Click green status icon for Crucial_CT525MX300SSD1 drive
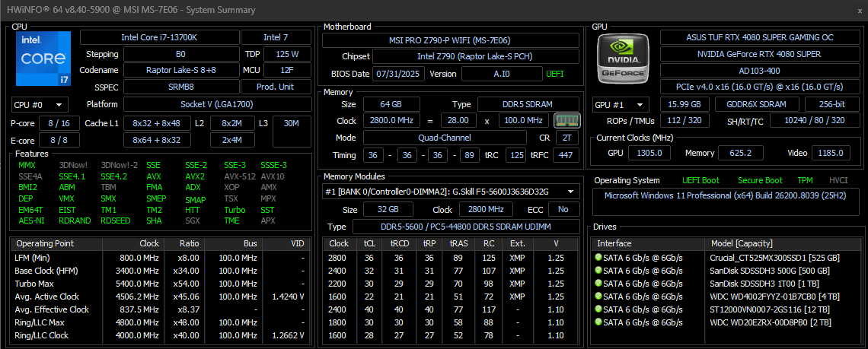 598,258
